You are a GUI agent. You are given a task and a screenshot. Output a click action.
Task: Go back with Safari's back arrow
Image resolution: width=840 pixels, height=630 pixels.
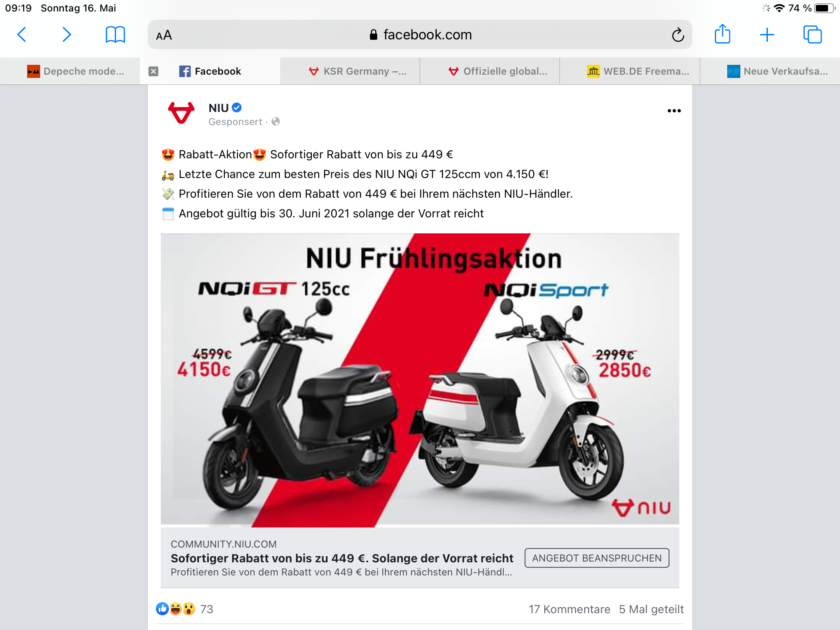22,35
